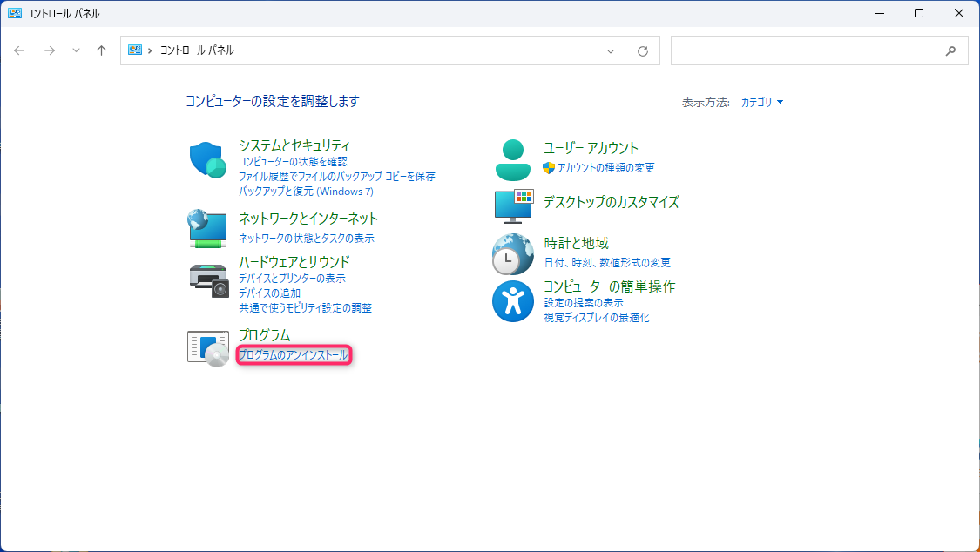Click the Desktop Customization monitor icon
Screen dimensions: 980x552
coord(514,206)
